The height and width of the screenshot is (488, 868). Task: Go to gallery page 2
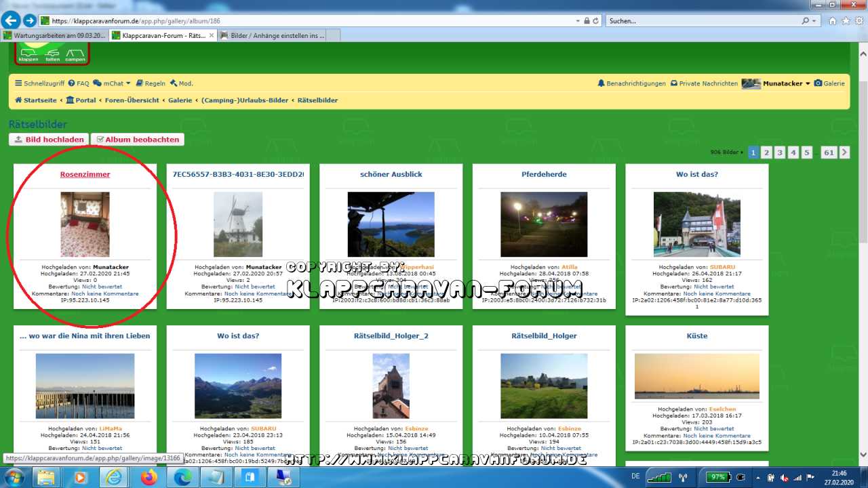[766, 152]
